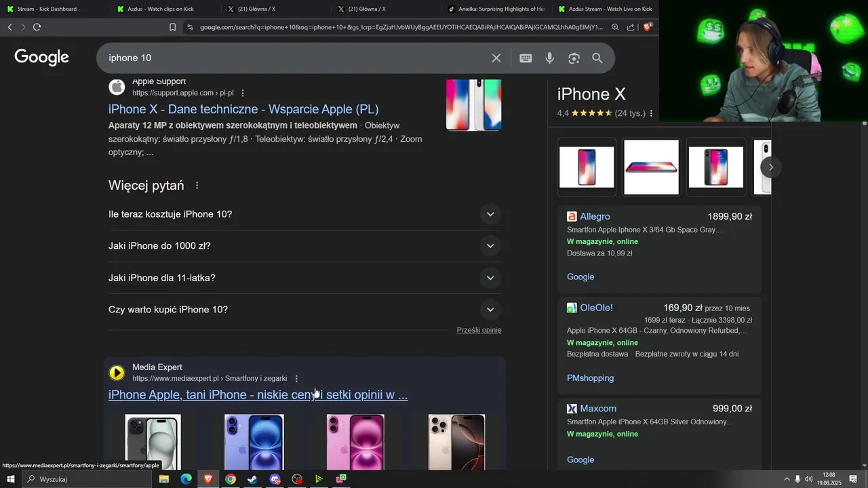Show hidden system tray icons
Viewport: 868px width, 488px height.
787,479
